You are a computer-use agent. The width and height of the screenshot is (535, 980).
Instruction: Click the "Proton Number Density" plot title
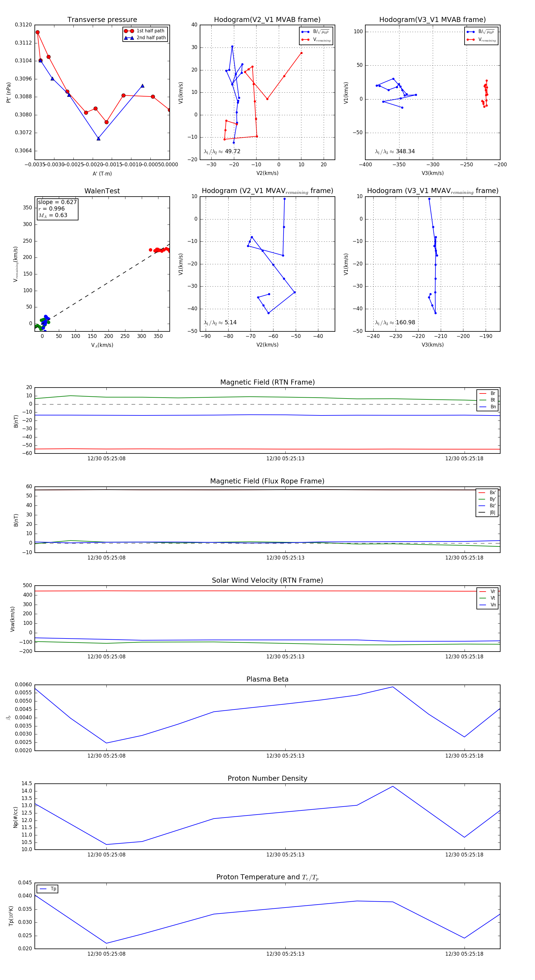point(267,778)
